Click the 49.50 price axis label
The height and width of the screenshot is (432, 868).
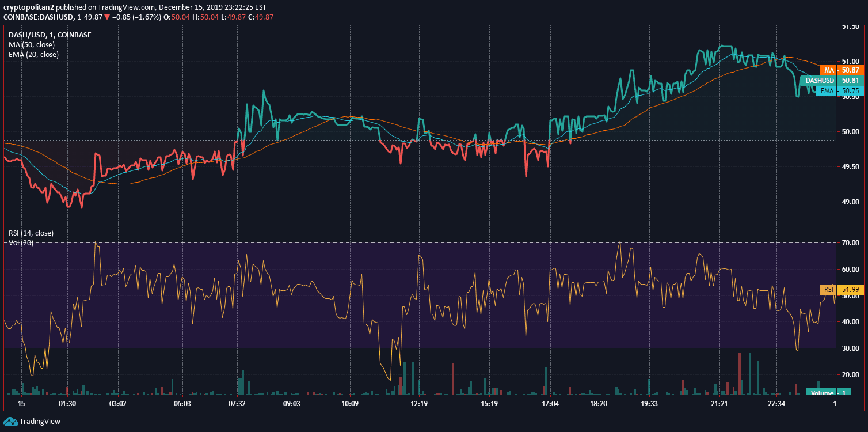851,167
